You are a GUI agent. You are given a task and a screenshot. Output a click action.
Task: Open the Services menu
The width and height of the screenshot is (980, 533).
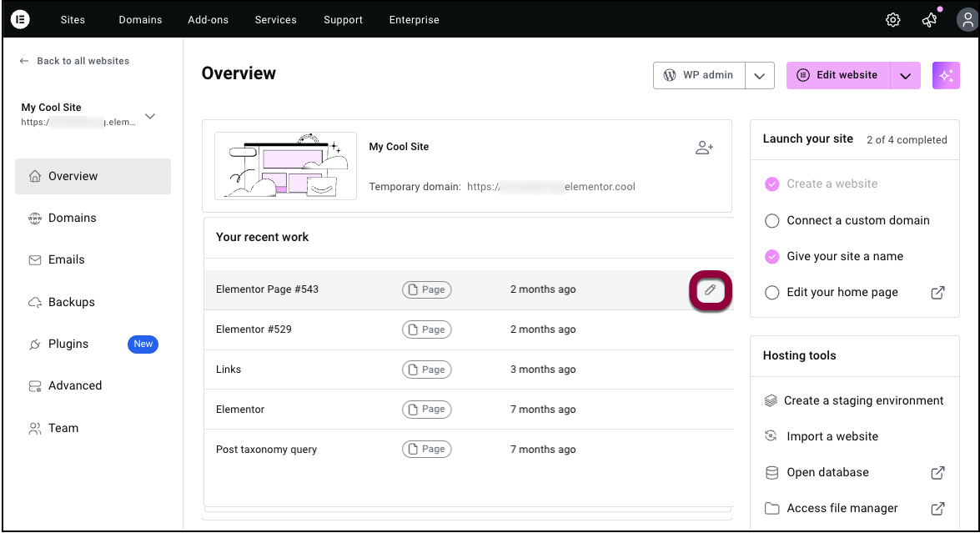pyautogui.click(x=275, y=20)
